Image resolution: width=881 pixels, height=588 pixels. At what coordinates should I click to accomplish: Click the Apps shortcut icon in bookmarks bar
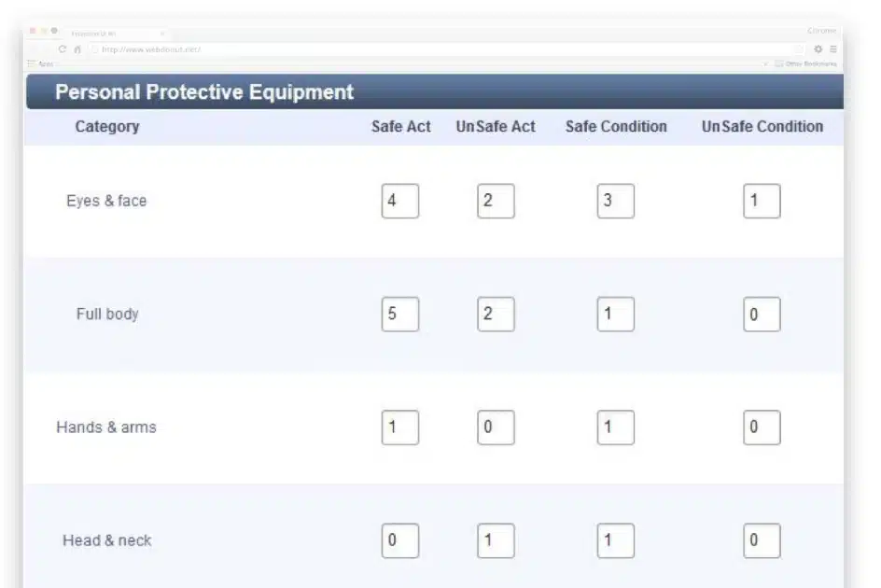click(45, 63)
